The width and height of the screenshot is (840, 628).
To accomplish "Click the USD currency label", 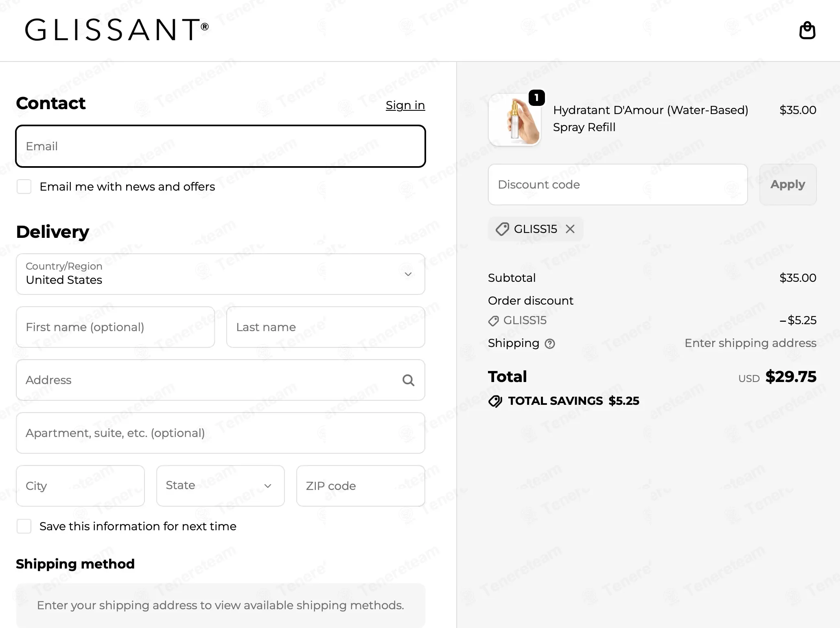I will 749,379.
